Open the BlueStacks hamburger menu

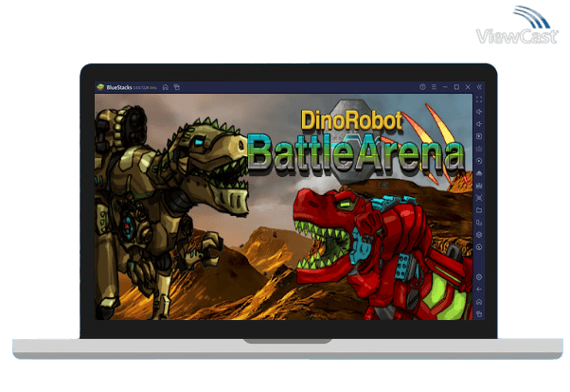(x=434, y=87)
